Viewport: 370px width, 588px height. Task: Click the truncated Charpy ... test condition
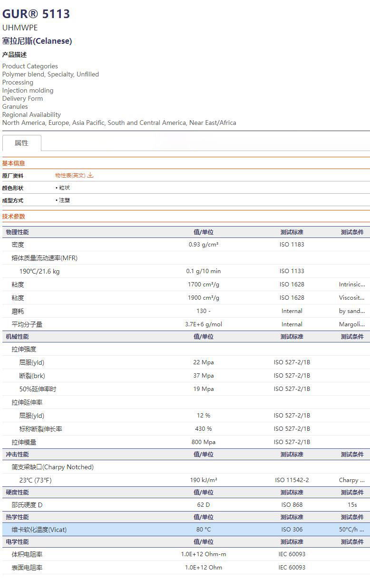352,480
